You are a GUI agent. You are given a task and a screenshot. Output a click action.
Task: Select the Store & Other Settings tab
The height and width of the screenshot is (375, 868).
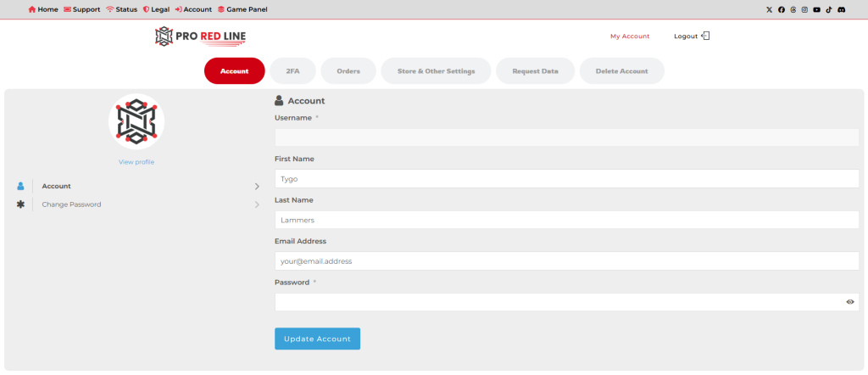point(436,71)
